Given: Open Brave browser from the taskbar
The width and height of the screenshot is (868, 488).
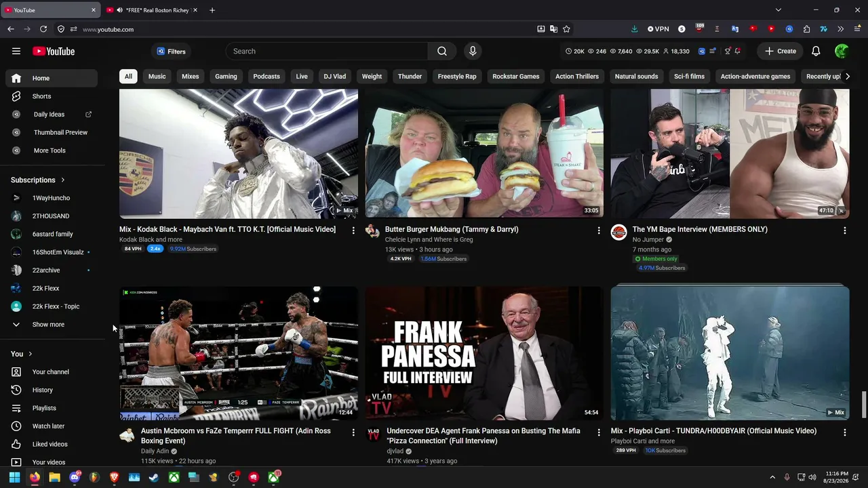Looking at the screenshot, I should pos(114,477).
